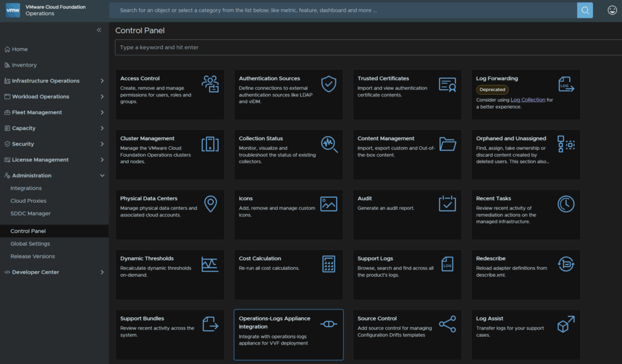622x364 pixels.
Task: Click the Orphaned and Unassigned icon
Action: point(566,144)
